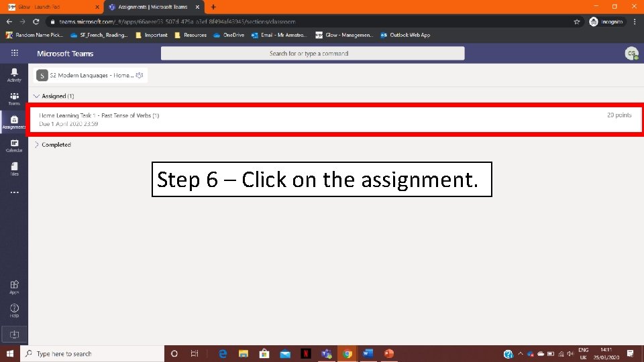
Task: Open a new browser tab
Action: coord(213,7)
